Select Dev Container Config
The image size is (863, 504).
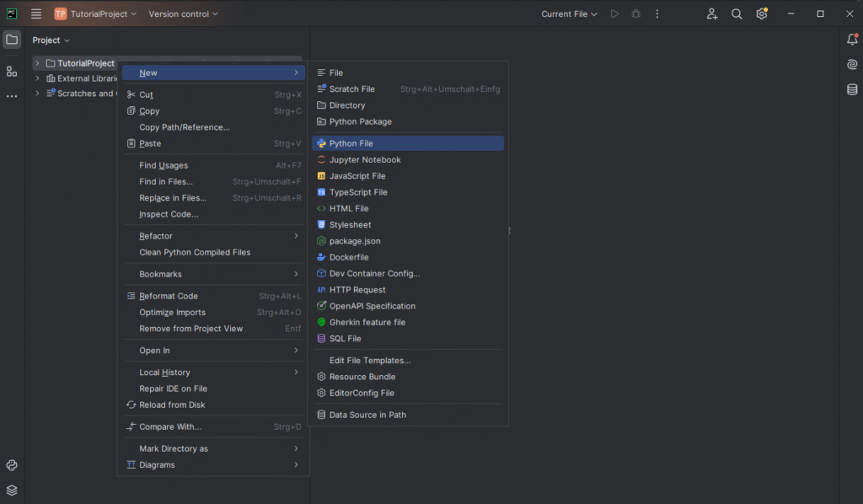(408, 273)
